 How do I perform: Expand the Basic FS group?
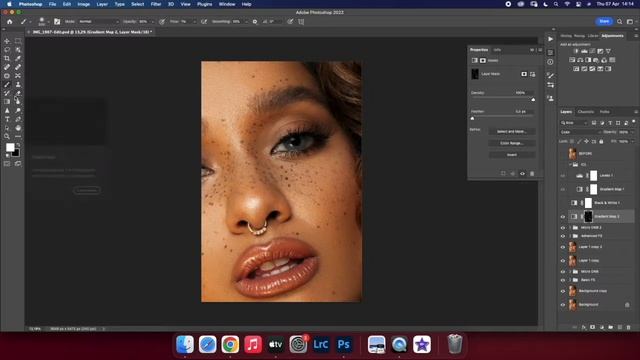pos(570,280)
